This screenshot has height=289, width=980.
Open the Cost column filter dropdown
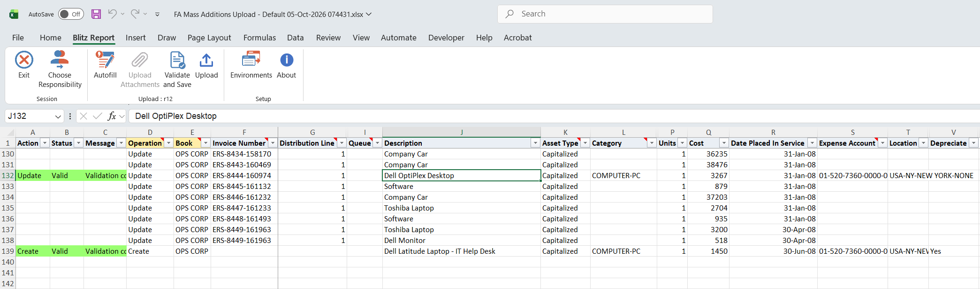[x=724, y=143]
